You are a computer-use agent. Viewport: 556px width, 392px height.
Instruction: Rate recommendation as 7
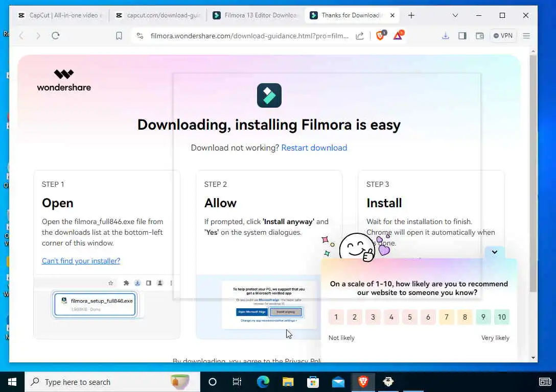[447, 317]
